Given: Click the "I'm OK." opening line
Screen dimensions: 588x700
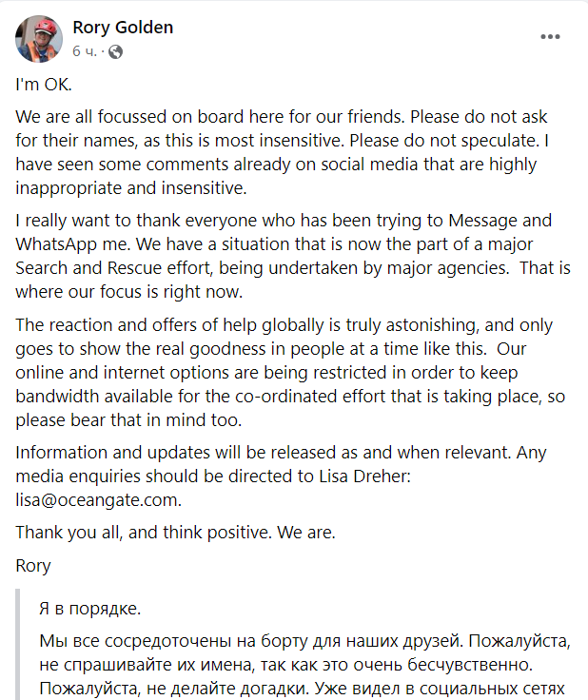Looking at the screenshot, I should click(44, 84).
